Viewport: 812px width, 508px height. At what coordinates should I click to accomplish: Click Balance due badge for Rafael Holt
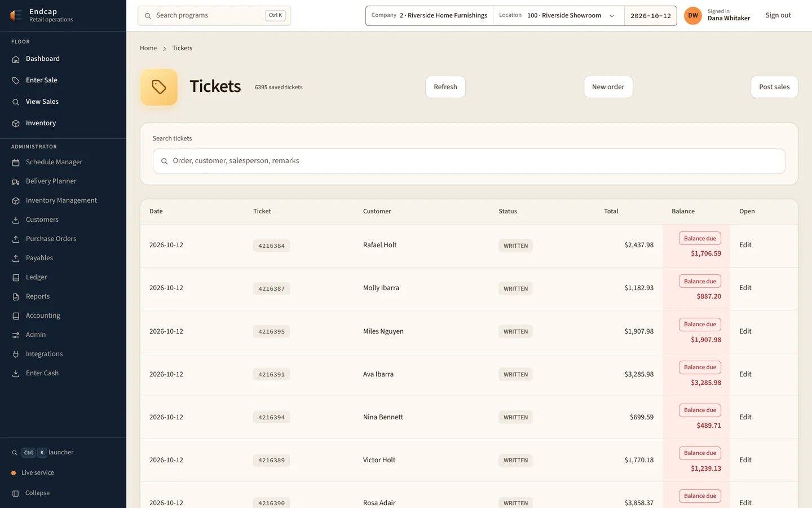[700, 239]
